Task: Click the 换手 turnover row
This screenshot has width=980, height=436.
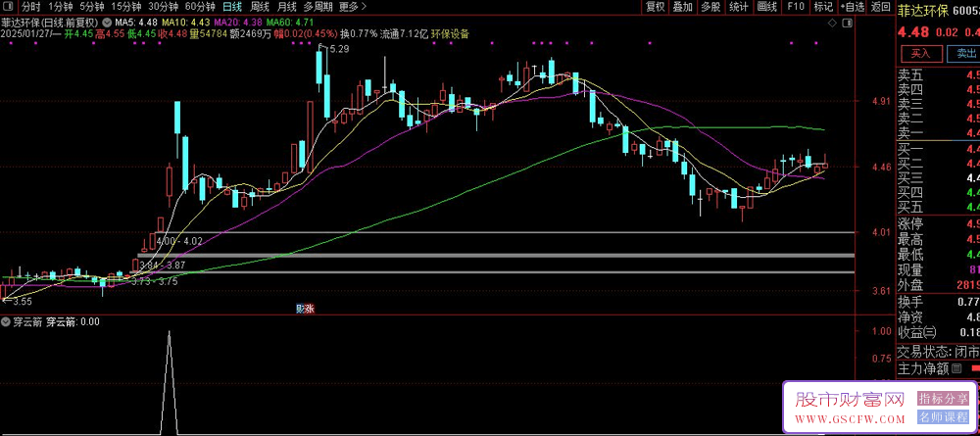Action: click(x=938, y=303)
